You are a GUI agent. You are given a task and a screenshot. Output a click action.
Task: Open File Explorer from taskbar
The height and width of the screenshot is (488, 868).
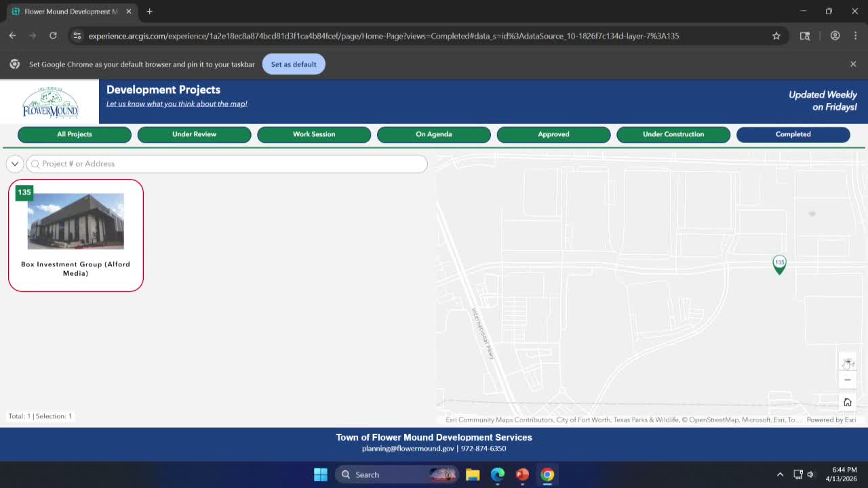point(473,474)
